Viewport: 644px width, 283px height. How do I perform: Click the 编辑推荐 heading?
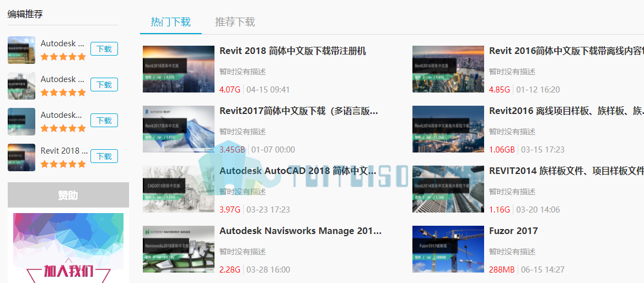(25, 14)
